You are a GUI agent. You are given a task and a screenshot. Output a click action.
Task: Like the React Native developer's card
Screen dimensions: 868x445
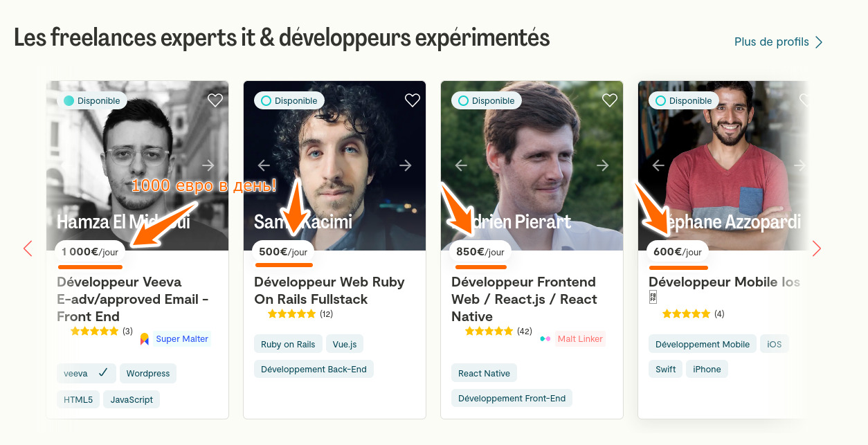tap(610, 100)
